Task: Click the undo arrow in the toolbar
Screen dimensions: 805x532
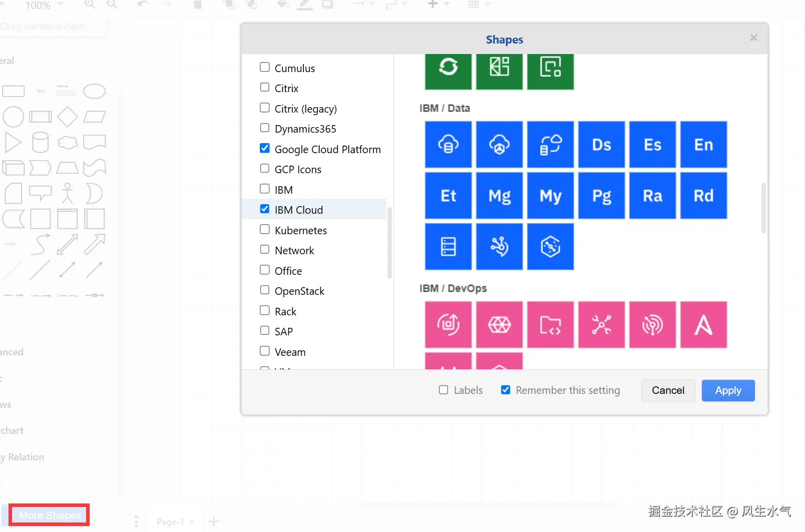Action: pos(143,5)
